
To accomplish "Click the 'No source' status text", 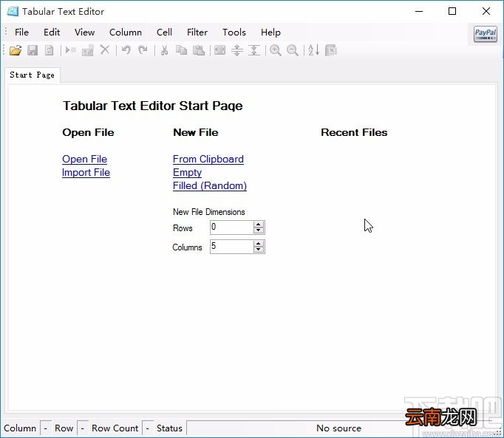I will [x=338, y=428].
